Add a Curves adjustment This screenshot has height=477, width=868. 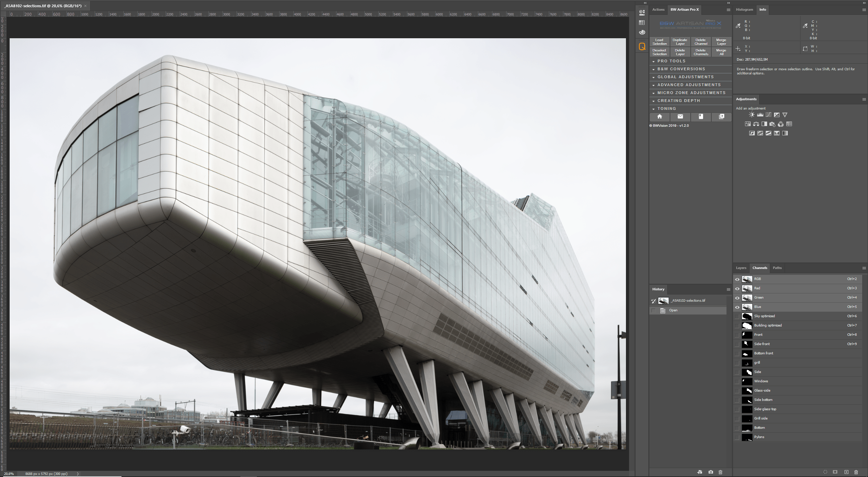pos(768,115)
